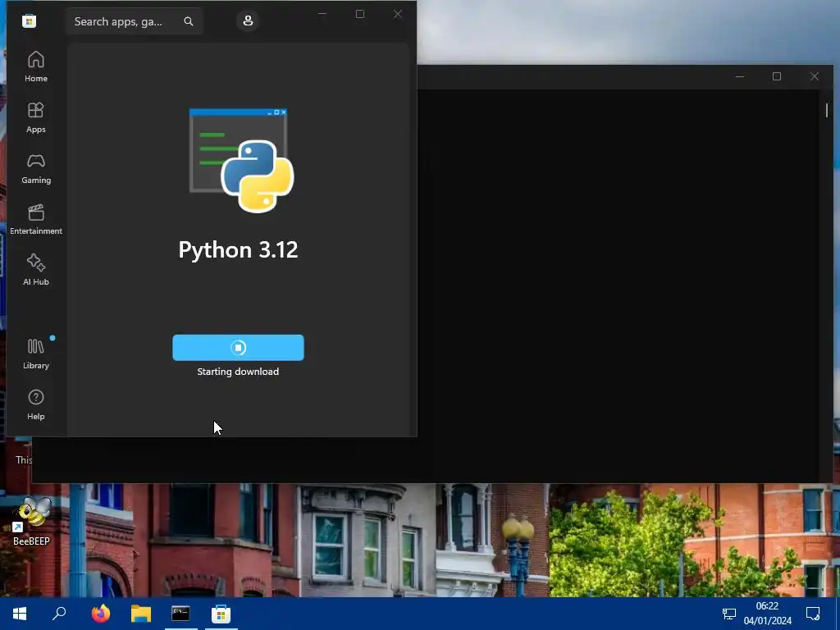Close the black terminal window
The width and height of the screenshot is (840, 630).
(x=815, y=76)
